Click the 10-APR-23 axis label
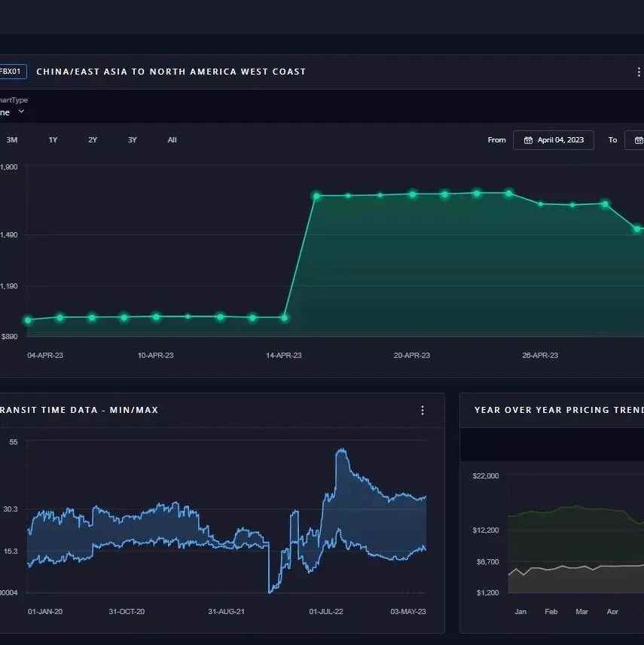This screenshot has width=644, height=645. pyautogui.click(x=155, y=356)
